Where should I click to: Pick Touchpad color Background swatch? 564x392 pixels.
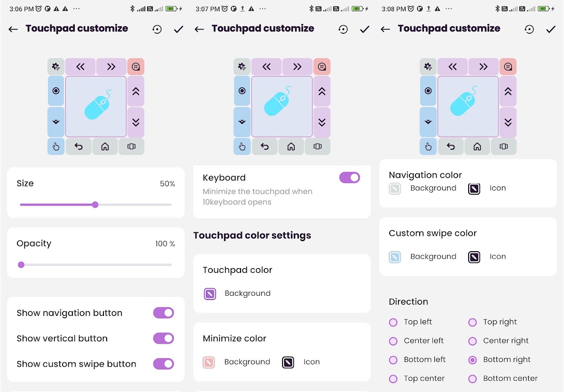point(210,294)
